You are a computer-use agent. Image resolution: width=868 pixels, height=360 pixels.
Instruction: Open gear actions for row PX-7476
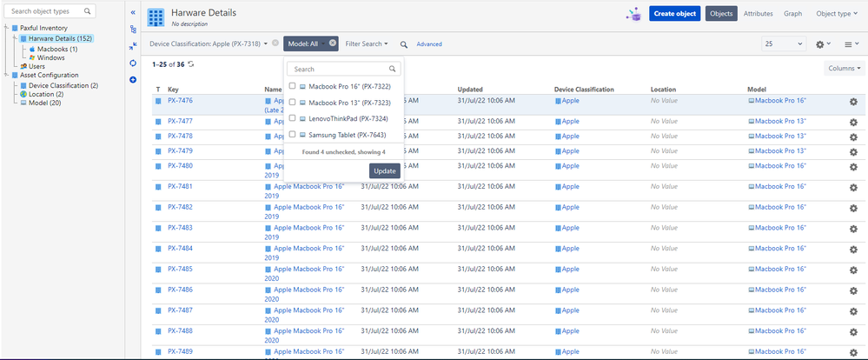click(x=853, y=102)
